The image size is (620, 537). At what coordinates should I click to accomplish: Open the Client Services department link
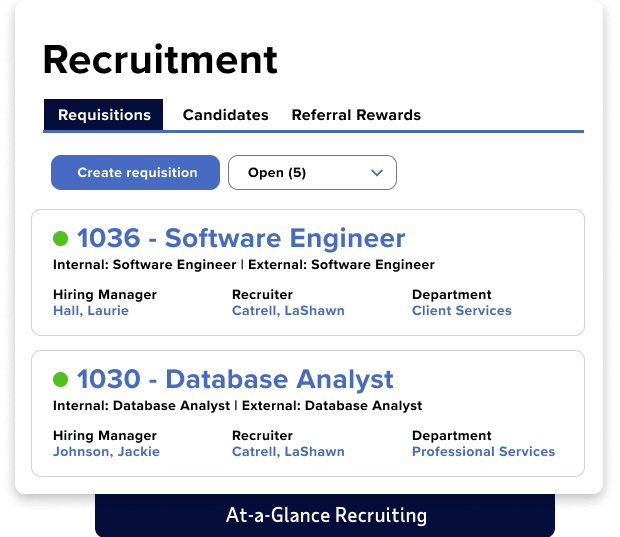[461, 311]
